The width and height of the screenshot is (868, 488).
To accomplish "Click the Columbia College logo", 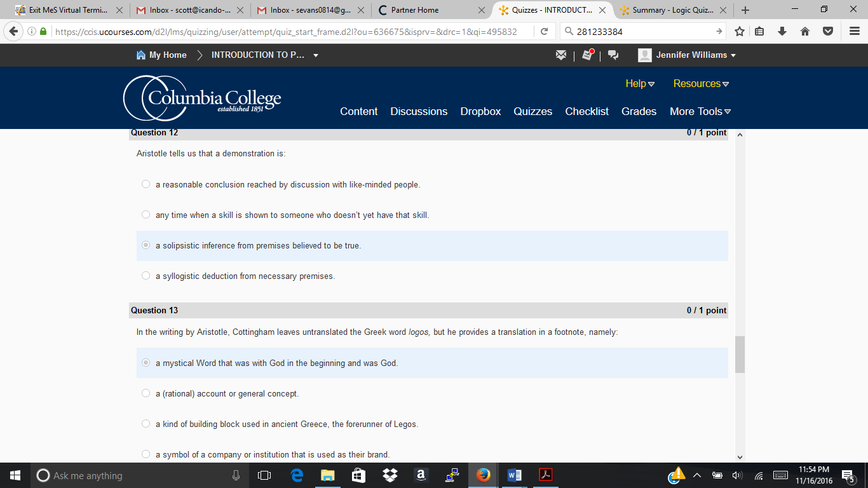I will (202, 98).
